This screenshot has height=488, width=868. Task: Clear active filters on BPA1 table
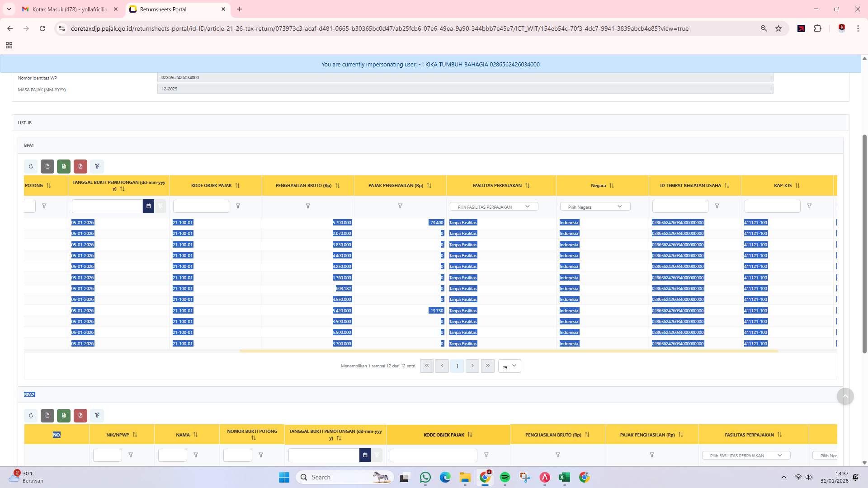[97, 166]
